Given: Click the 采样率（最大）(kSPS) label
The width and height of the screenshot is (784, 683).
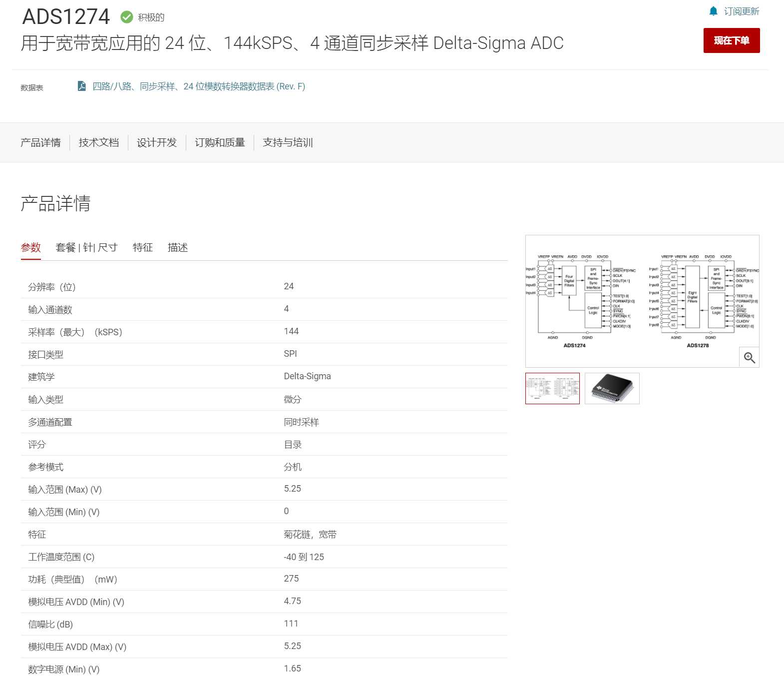Looking at the screenshot, I should click(x=75, y=332).
